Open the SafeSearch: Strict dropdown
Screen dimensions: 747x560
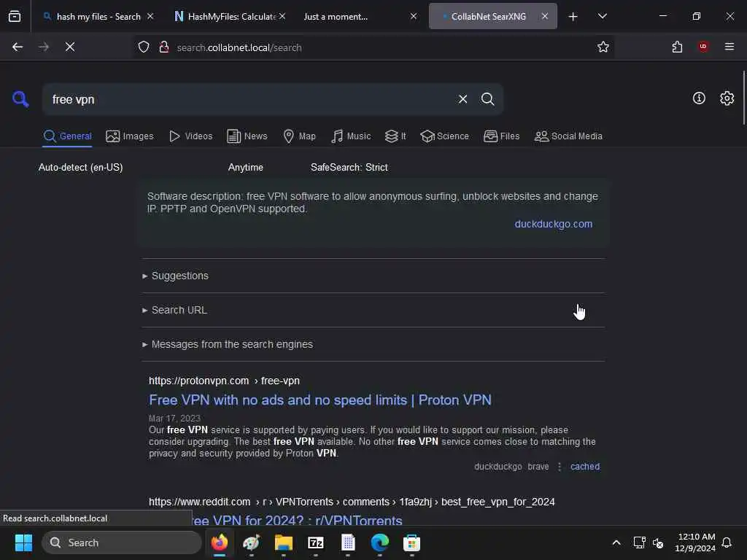pos(349,168)
